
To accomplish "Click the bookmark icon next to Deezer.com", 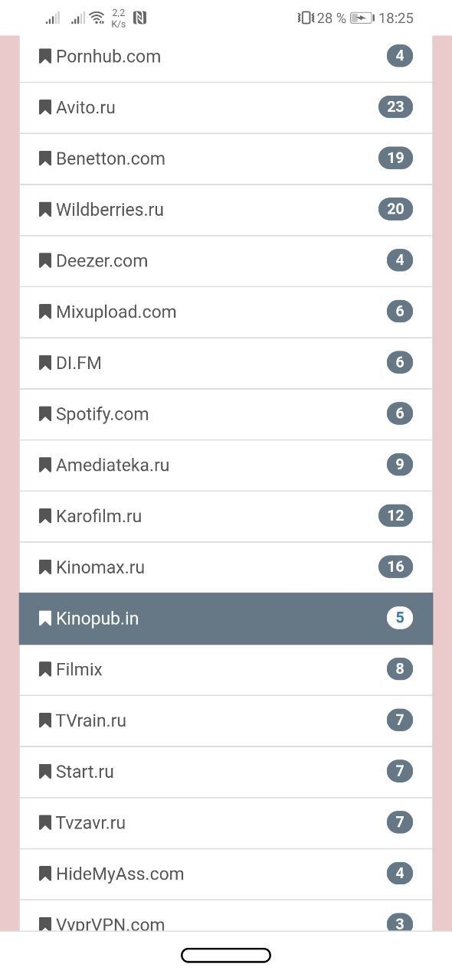I will click(45, 260).
